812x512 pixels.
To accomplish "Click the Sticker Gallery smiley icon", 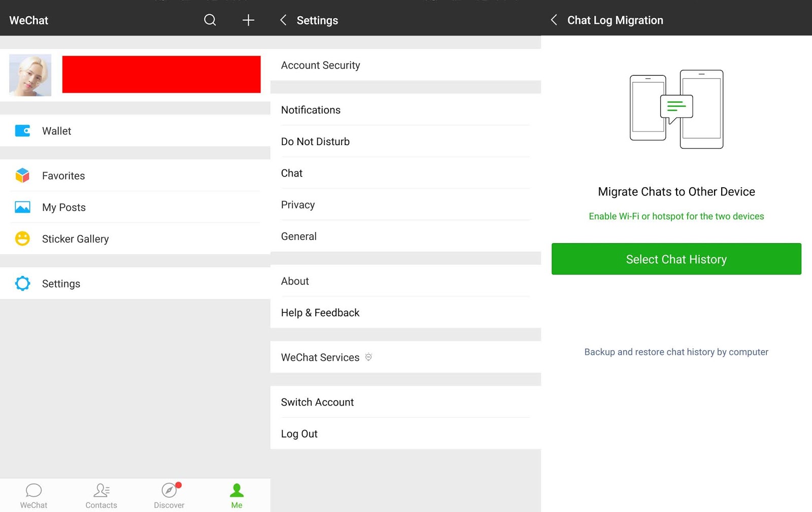I will [22, 238].
